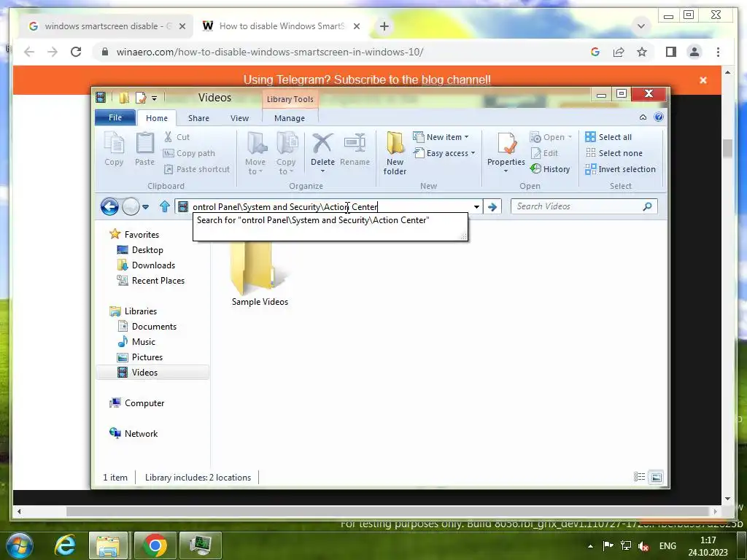Switch to windows smartscreen disable Chrome tab
Viewport: 747px width, 560px height.
point(107,26)
